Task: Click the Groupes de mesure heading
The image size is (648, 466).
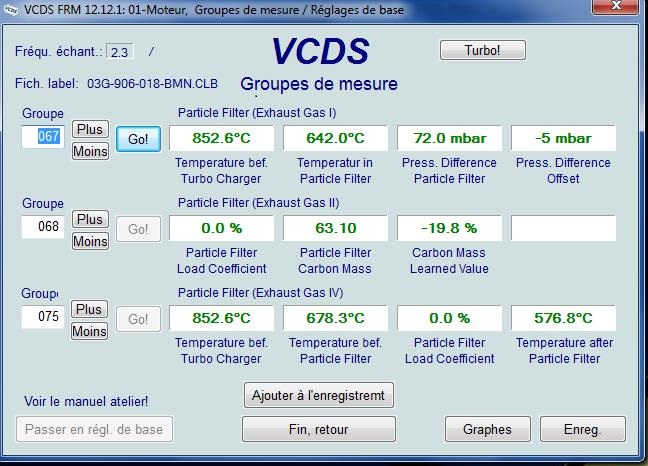Action: [319, 84]
